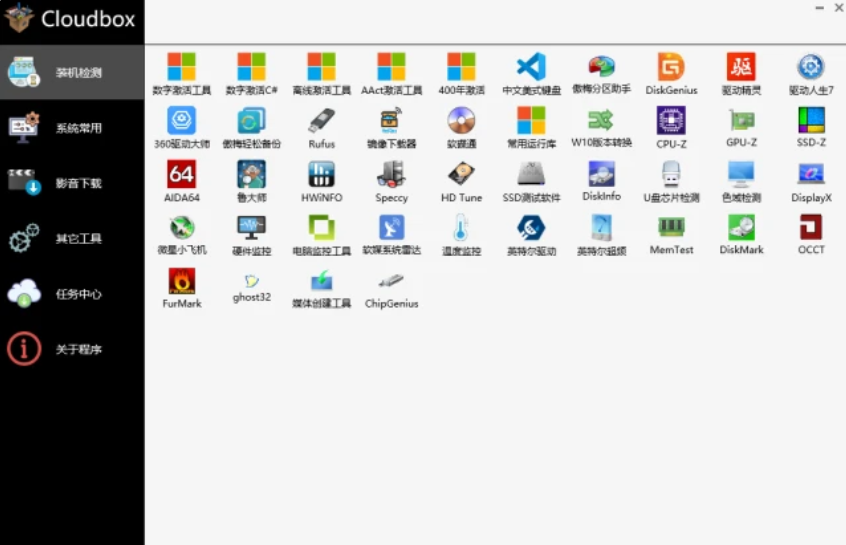Launch 傲梅分区助手
Image resolution: width=846 pixels, height=545 pixels.
tap(602, 74)
